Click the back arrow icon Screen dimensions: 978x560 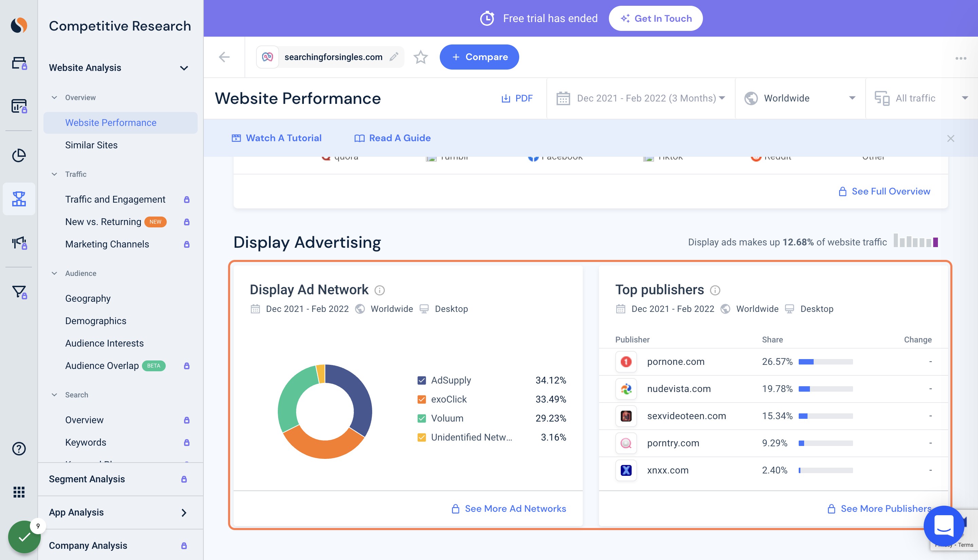(224, 57)
